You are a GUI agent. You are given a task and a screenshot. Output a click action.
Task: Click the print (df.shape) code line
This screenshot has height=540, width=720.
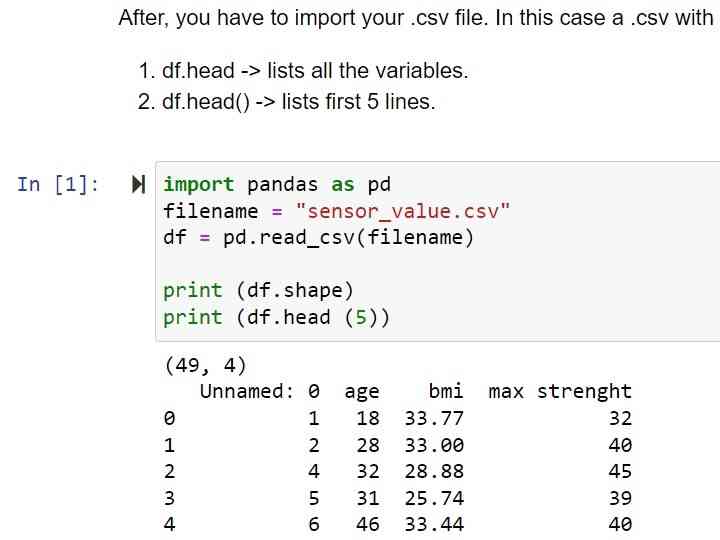259,291
